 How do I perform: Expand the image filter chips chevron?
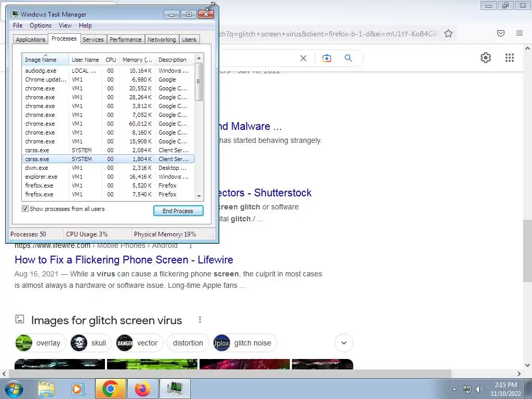[344, 343]
